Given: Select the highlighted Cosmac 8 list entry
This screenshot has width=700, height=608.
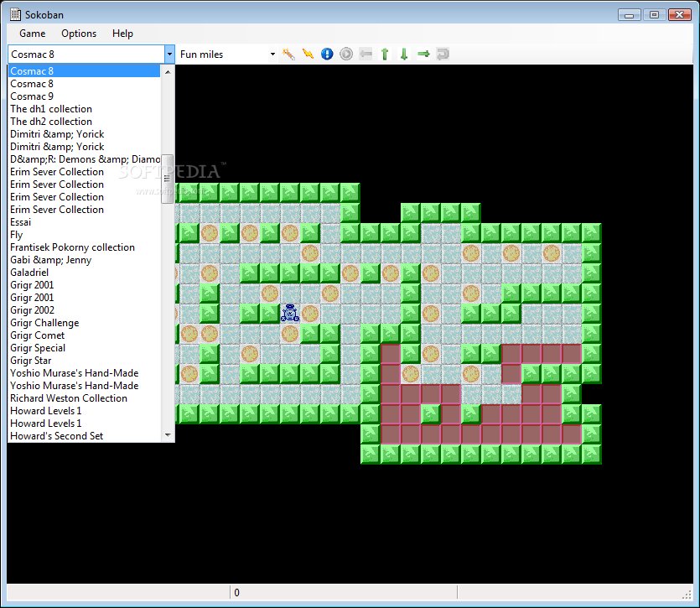Looking at the screenshot, I should tap(84, 71).
